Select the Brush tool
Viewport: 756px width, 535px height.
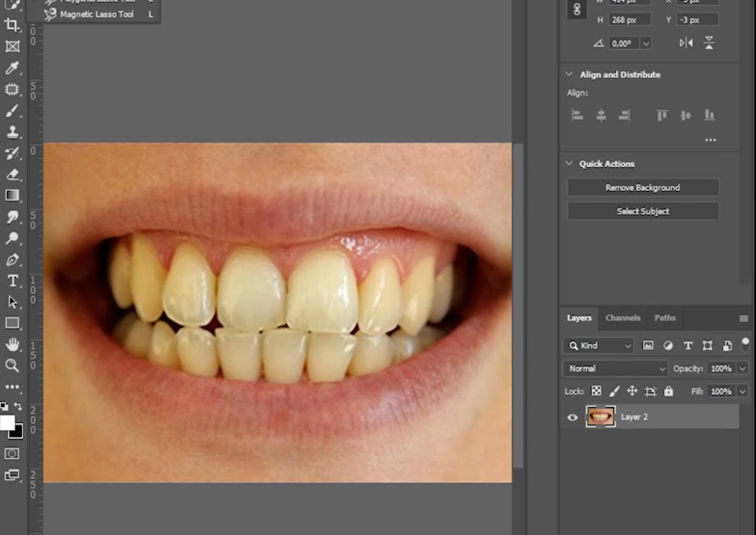(x=12, y=111)
